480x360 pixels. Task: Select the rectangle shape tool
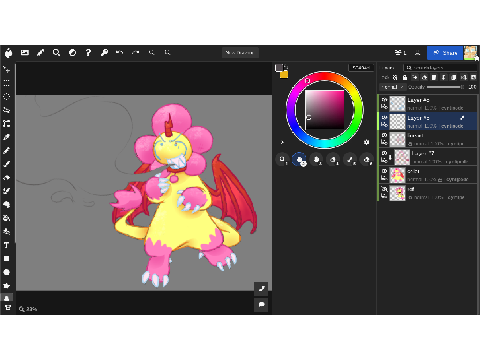click(7, 259)
